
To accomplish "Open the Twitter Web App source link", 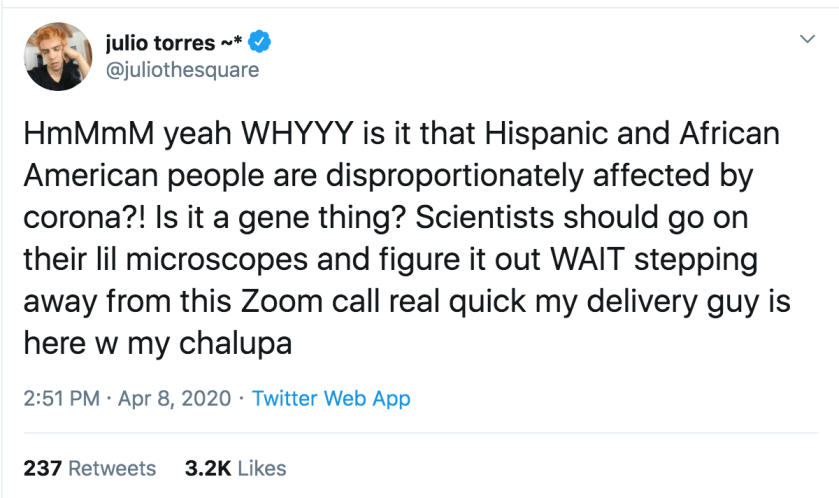I will click(331, 398).
